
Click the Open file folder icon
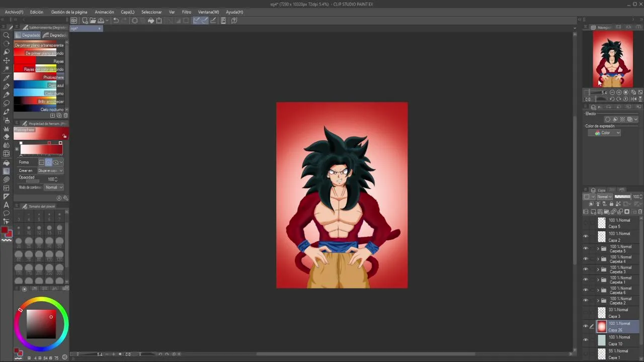click(93, 21)
